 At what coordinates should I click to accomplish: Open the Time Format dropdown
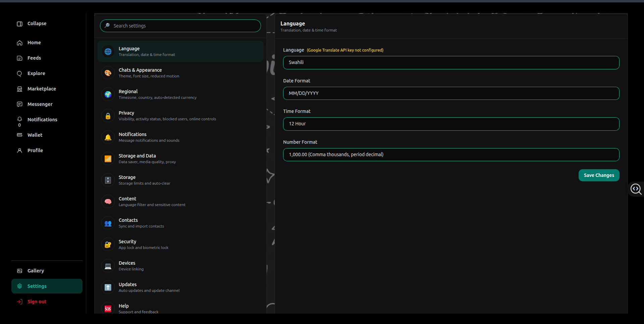click(x=451, y=124)
